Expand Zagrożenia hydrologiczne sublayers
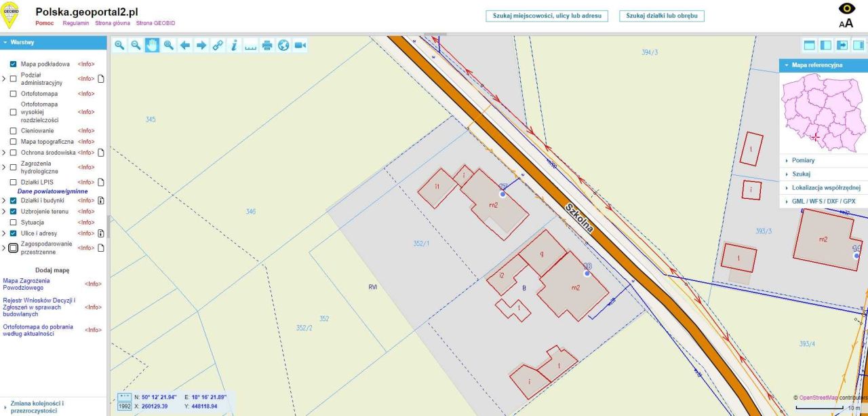Viewport: 868px width, 416px height. pos(4,167)
